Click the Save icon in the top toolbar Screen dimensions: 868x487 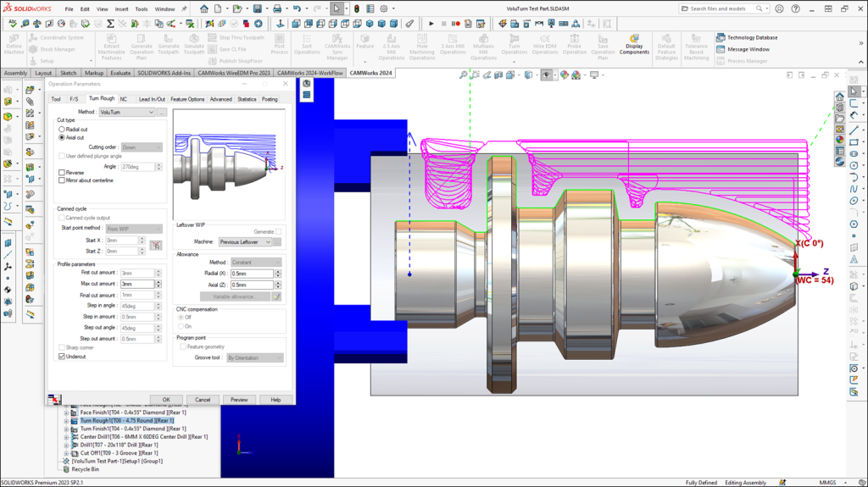(x=257, y=8)
